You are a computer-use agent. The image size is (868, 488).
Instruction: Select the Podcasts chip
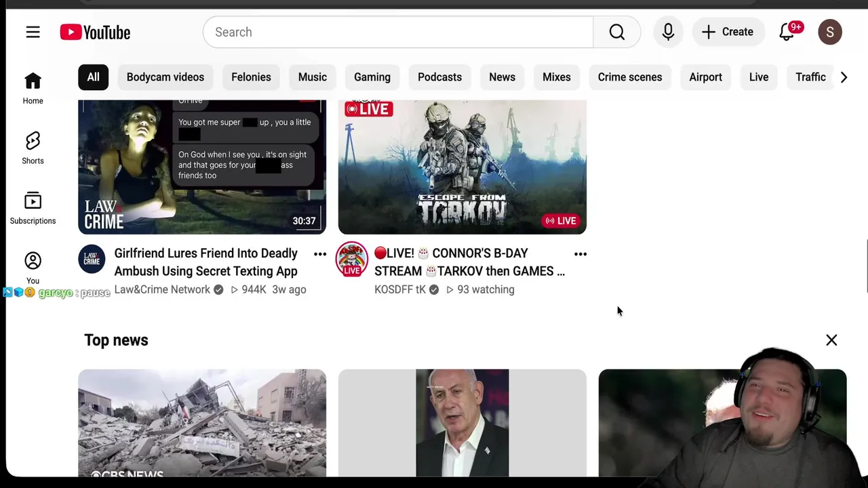(x=439, y=77)
